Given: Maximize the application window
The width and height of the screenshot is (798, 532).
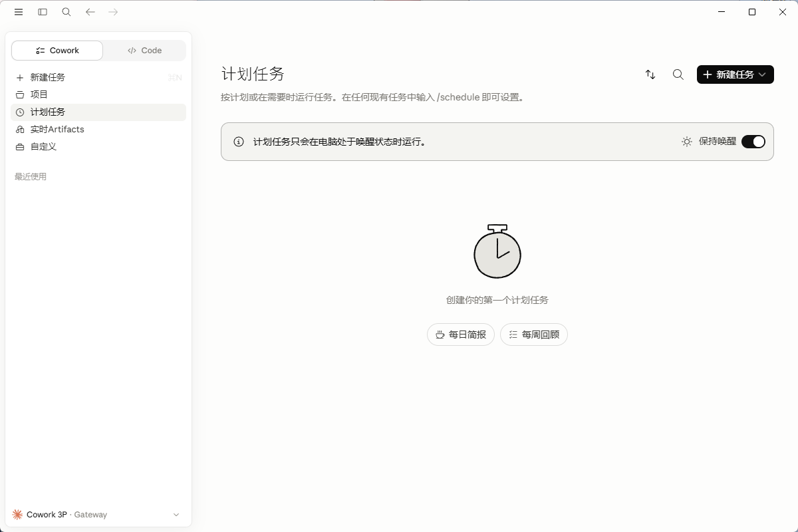Looking at the screenshot, I should [752, 12].
